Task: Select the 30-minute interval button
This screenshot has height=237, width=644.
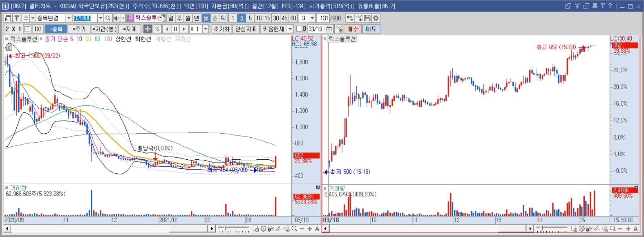Action: point(276,18)
